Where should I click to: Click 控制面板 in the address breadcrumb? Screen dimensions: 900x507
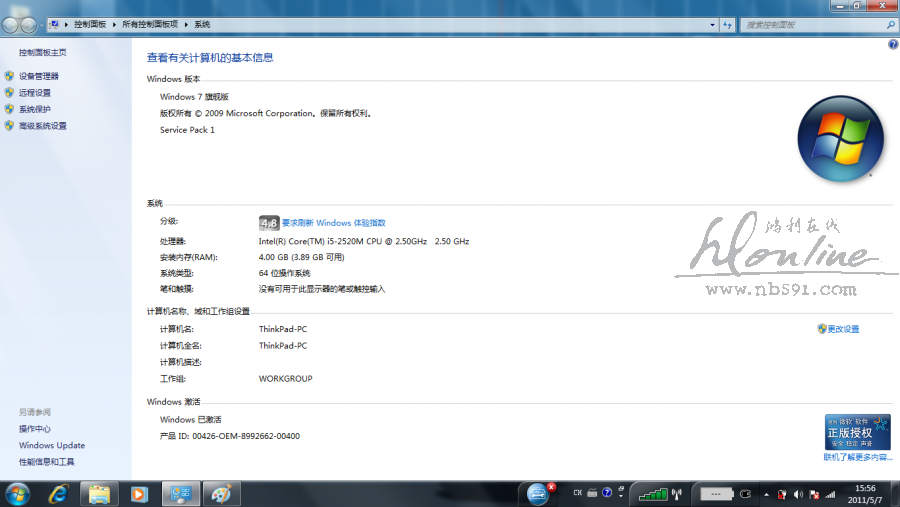(x=90, y=25)
